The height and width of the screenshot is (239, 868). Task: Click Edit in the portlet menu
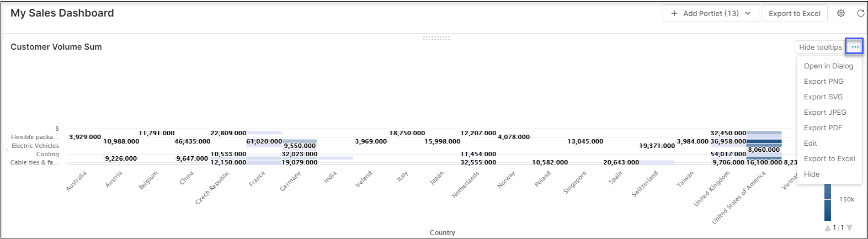point(810,143)
